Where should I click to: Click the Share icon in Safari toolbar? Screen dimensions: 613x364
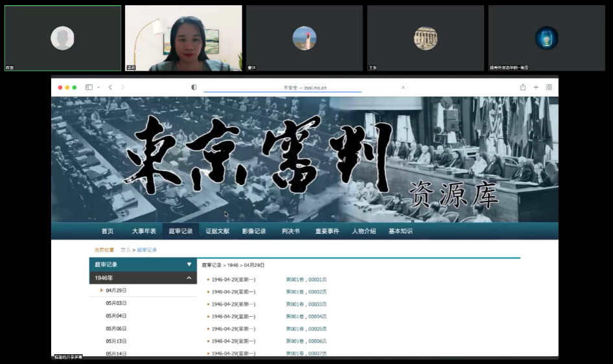point(523,87)
